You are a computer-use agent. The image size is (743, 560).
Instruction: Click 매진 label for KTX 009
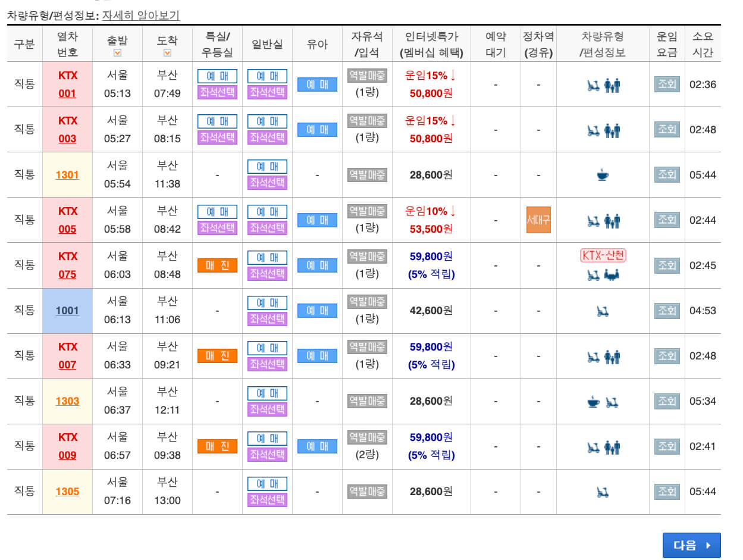coord(217,446)
